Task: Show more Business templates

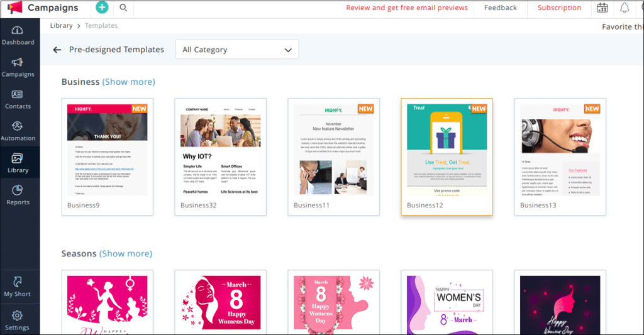Action: (x=128, y=82)
